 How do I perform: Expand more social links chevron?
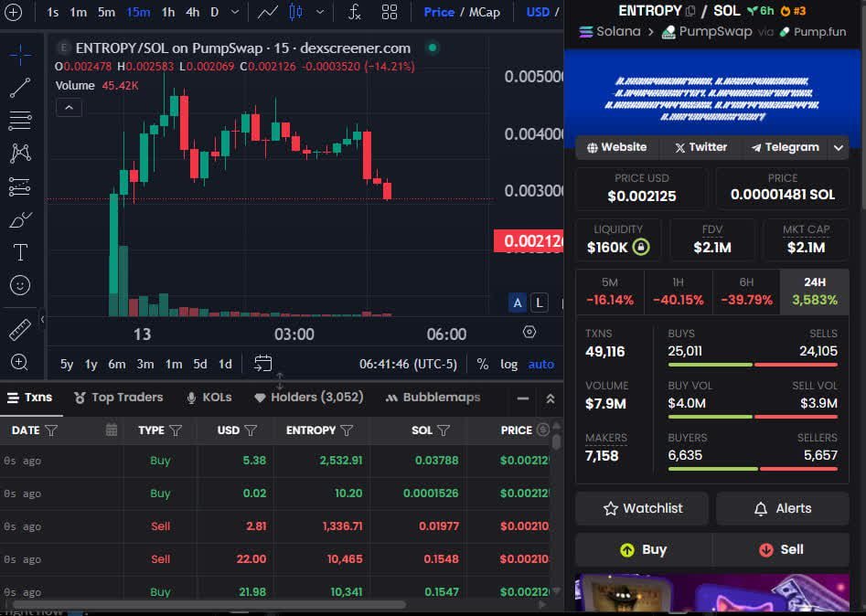(839, 147)
